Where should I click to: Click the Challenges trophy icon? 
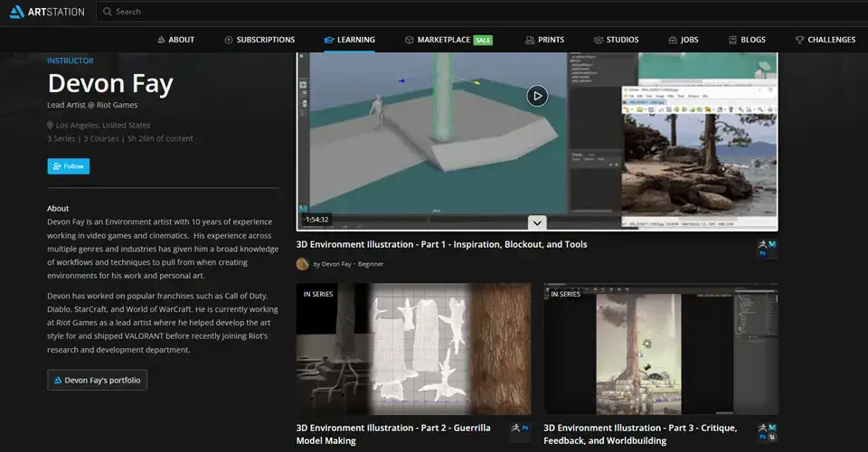click(799, 40)
